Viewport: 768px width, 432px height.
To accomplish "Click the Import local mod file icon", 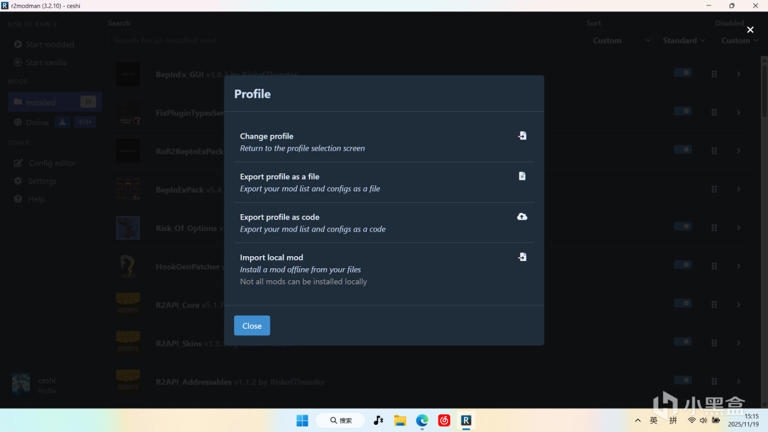I will [522, 257].
